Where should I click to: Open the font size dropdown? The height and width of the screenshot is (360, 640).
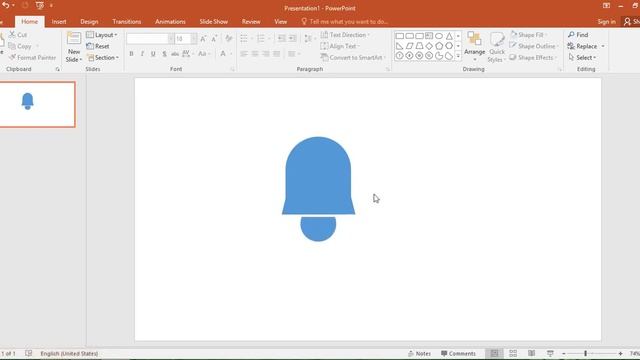[193, 39]
